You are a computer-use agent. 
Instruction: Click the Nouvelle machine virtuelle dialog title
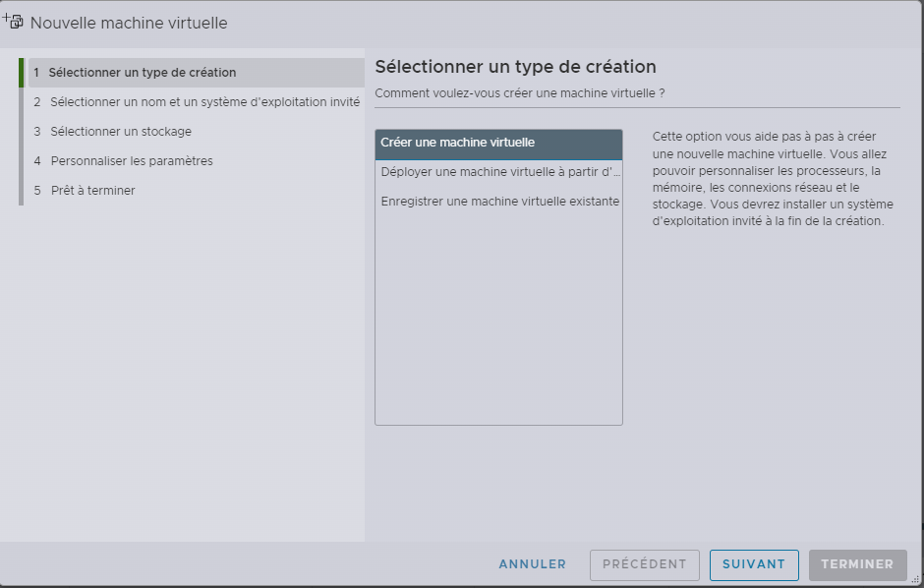[x=129, y=23]
